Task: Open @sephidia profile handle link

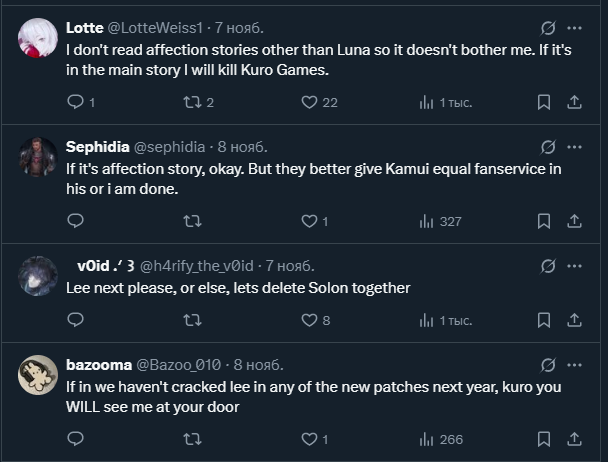Action: 170,147
